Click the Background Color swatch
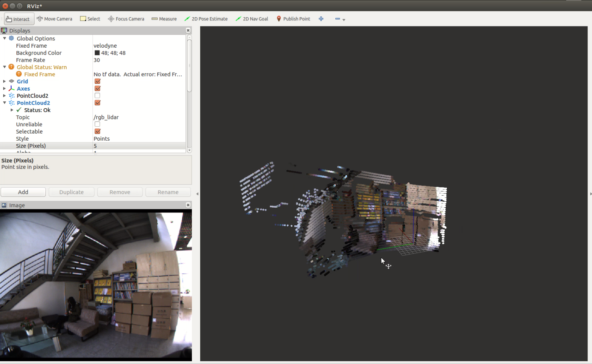The image size is (592, 364). coord(97,53)
